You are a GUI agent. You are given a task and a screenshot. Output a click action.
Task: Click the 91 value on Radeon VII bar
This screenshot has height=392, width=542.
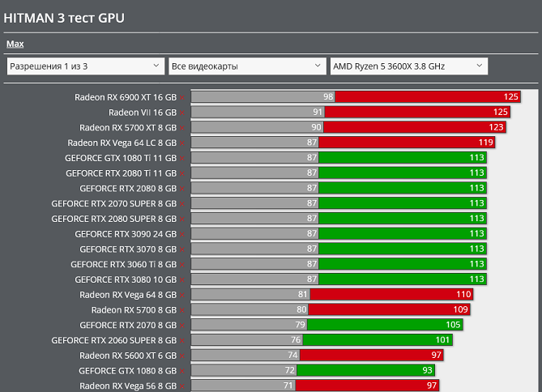(x=318, y=112)
